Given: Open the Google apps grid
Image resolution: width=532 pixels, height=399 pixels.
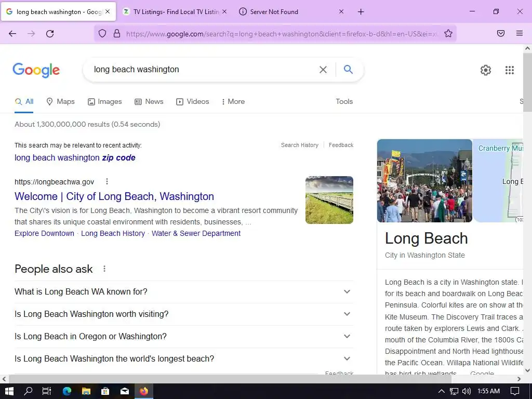Looking at the screenshot, I should [510, 70].
